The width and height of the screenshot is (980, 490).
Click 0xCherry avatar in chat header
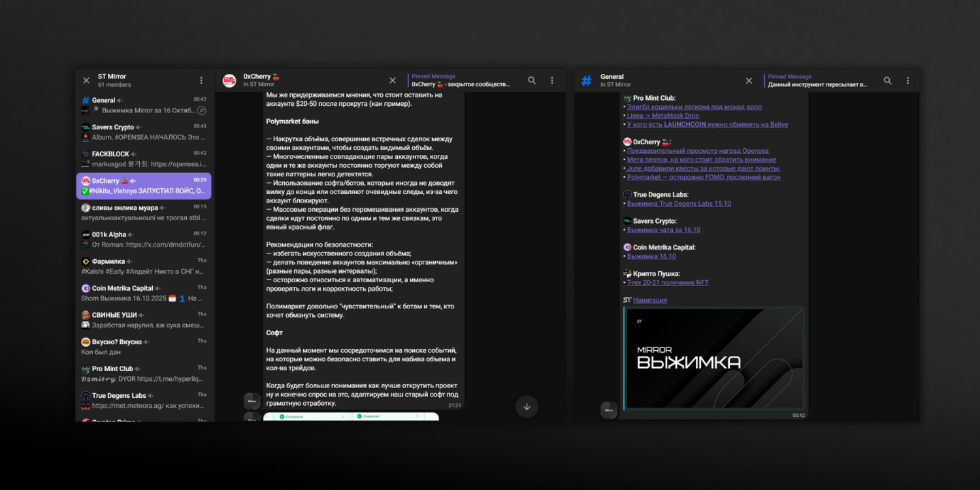pos(229,80)
